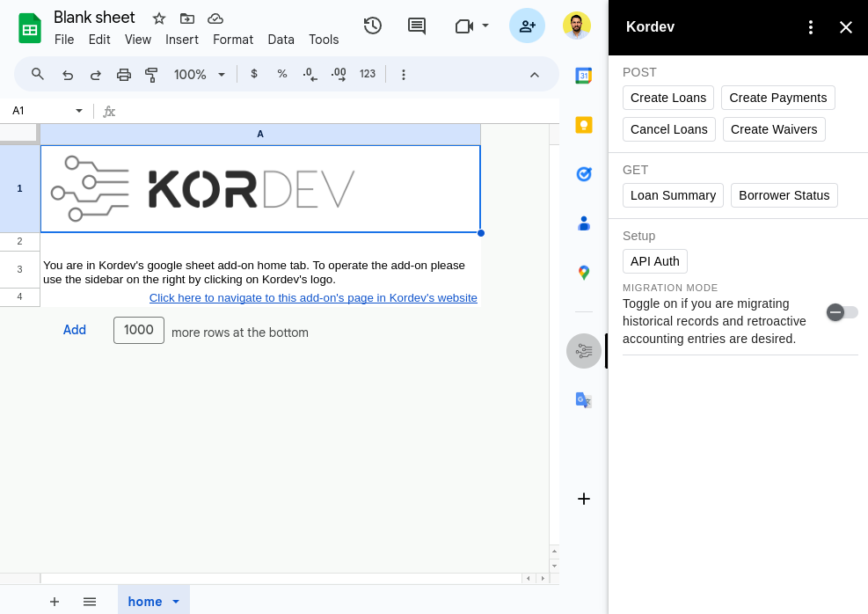868x614 pixels.
Task: Open more number formats 123
Action: 367,74
